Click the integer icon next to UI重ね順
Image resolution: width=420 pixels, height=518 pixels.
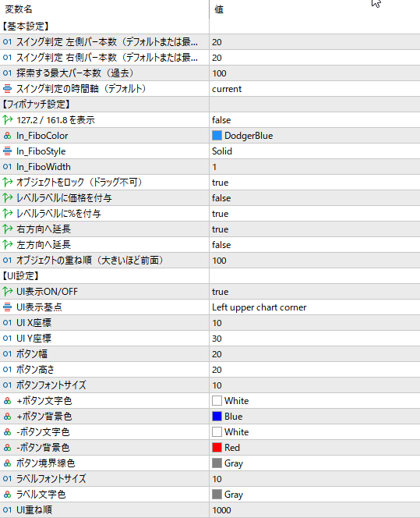pos(7,509)
